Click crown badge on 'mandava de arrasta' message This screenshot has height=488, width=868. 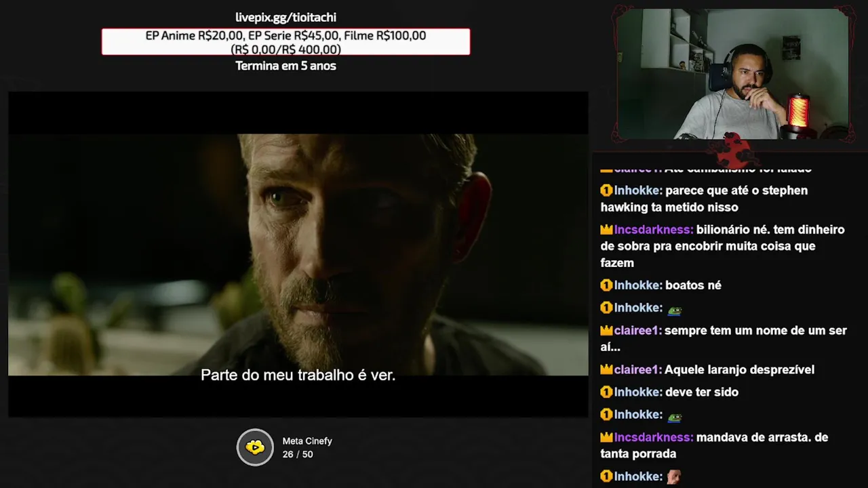click(606, 438)
